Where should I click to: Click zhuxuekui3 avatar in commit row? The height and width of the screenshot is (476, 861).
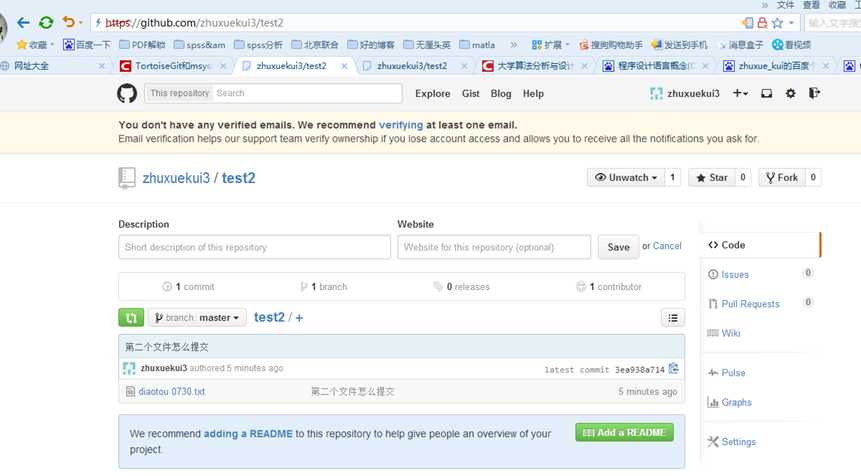click(x=129, y=368)
